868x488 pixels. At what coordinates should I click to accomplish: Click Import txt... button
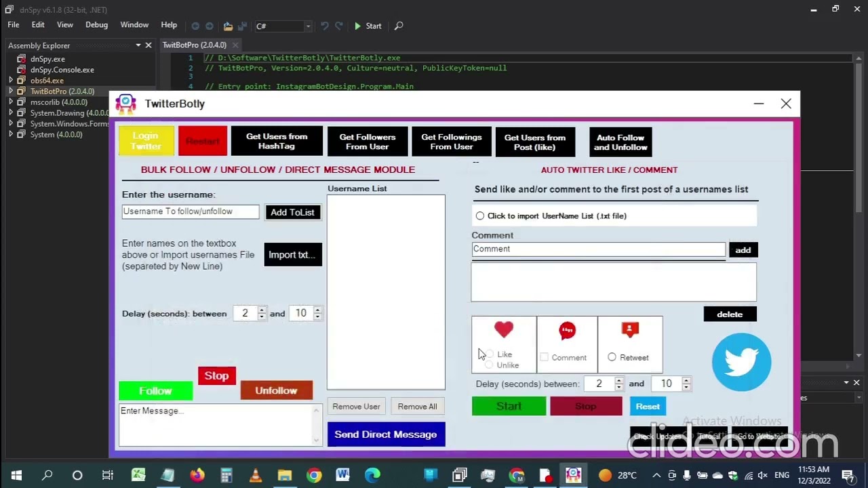click(x=293, y=255)
